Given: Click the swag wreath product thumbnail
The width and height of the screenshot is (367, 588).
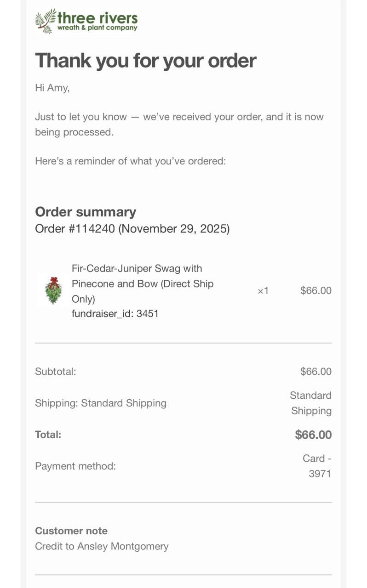Looking at the screenshot, I should 53,290.
